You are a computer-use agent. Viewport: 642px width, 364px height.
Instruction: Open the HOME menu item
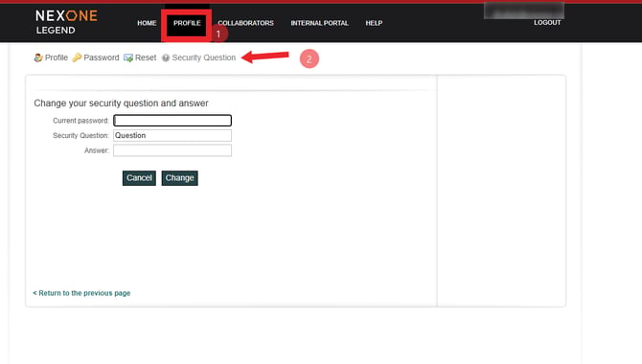[x=147, y=23]
